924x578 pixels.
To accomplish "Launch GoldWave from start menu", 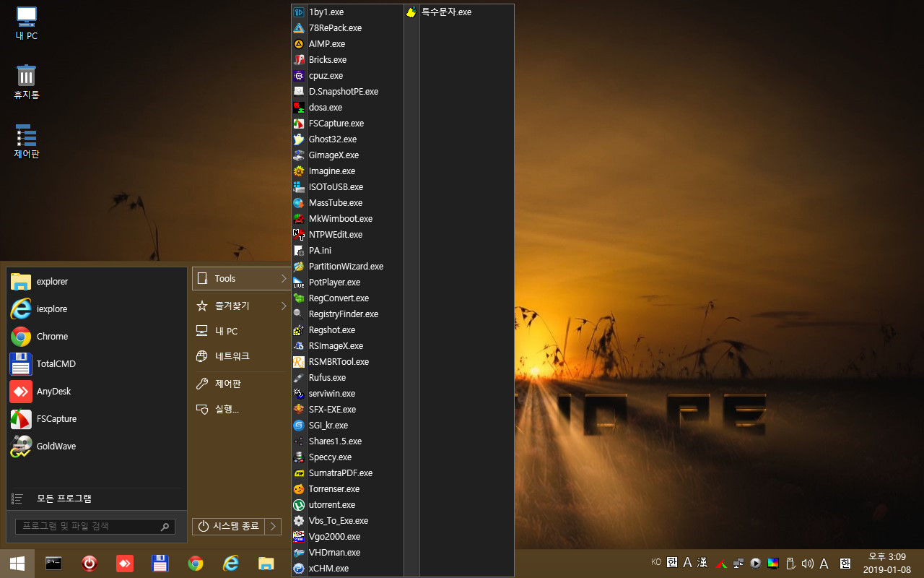I will [96, 446].
